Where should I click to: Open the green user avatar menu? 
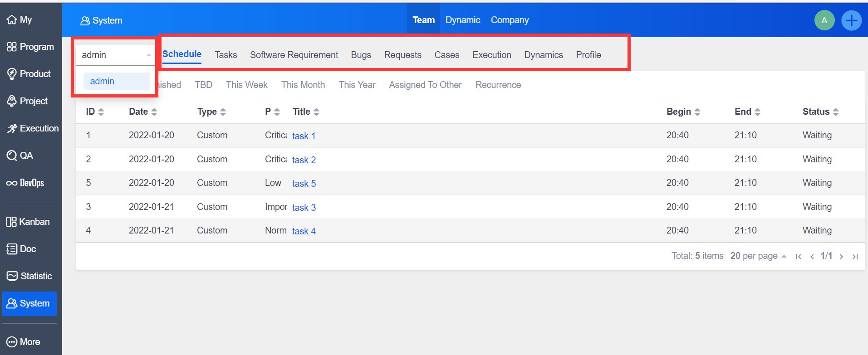point(824,20)
